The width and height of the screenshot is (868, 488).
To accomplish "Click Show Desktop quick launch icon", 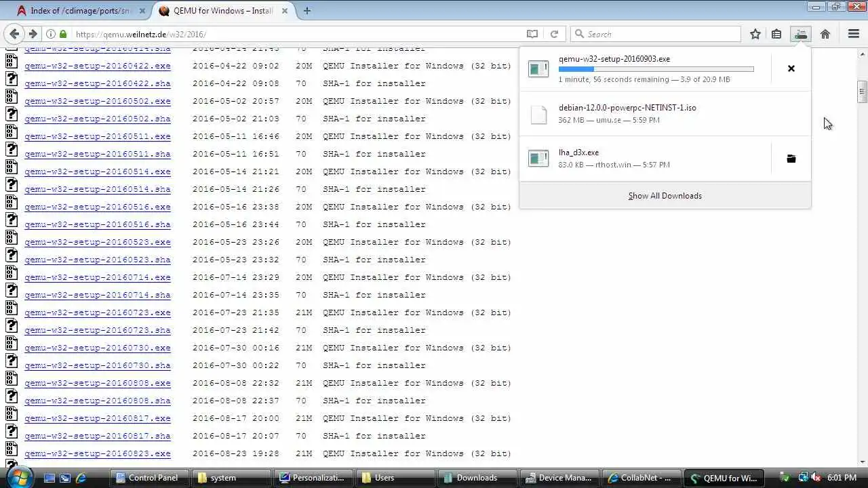I will tap(49, 478).
